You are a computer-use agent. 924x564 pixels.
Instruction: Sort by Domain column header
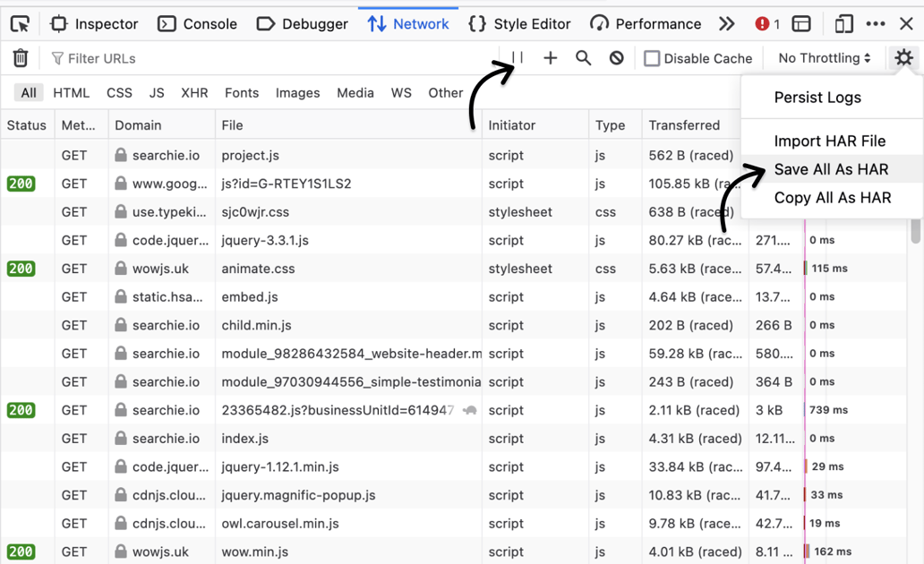161,125
